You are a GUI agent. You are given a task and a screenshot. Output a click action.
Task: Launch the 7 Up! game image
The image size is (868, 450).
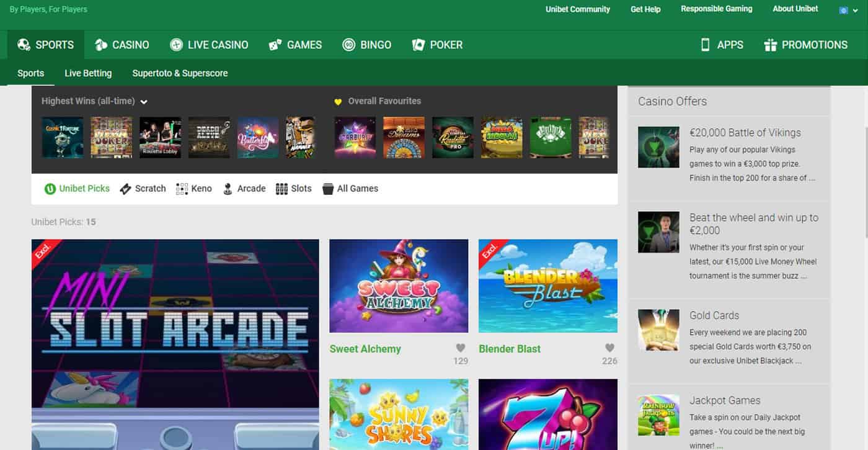click(548, 415)
